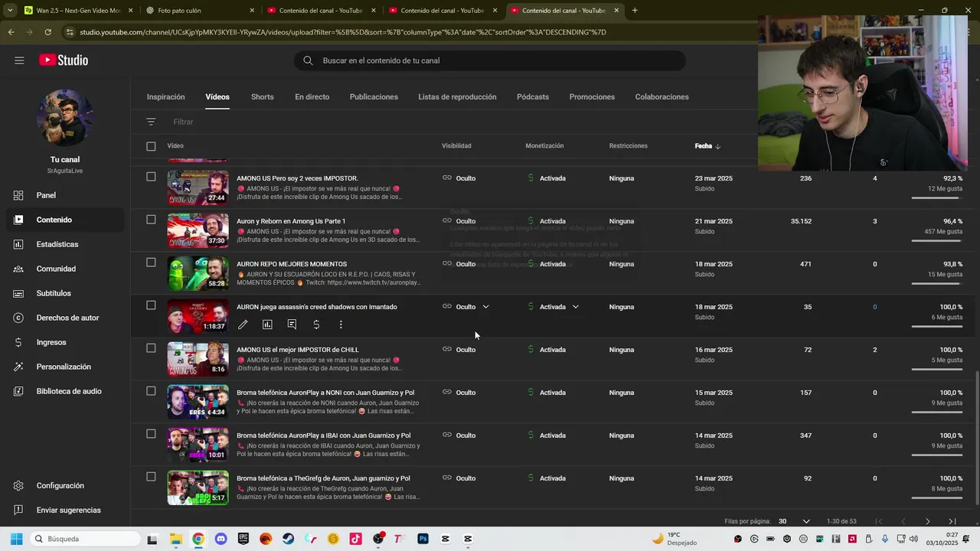Screen dimensions: 980x551
Task: Click the channel search field
Action: 490,60
